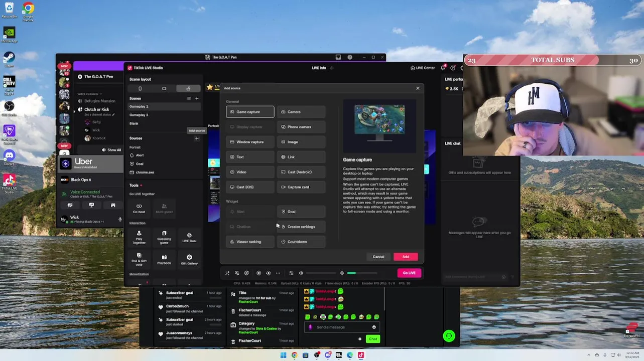Viewport: 644px width, 361px height.
Task: Adjust the microphone volume slider
Action: 362,273
